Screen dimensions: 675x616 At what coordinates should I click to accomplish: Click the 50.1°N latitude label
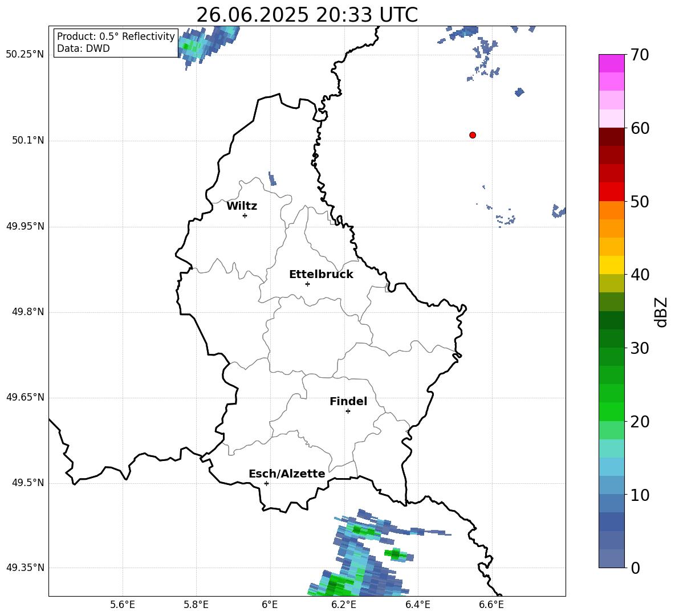pos(28,141)
